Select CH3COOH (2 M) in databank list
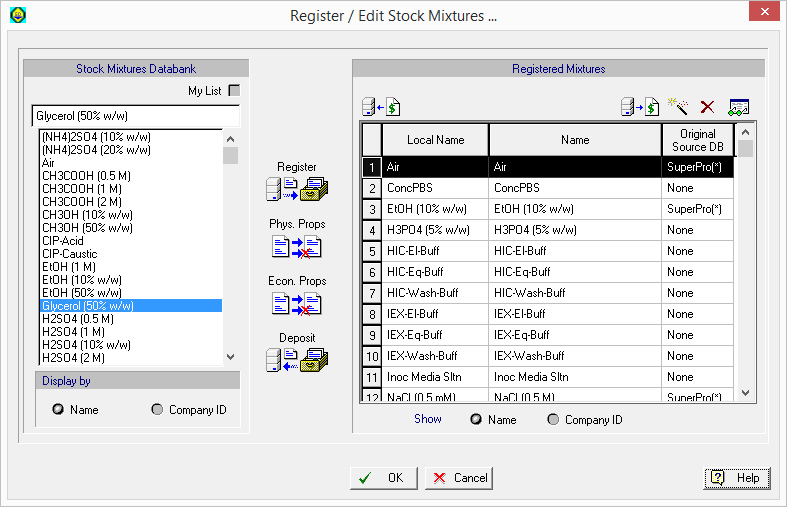The width and height of the screenshot is (787, 507). coord(130,202)
